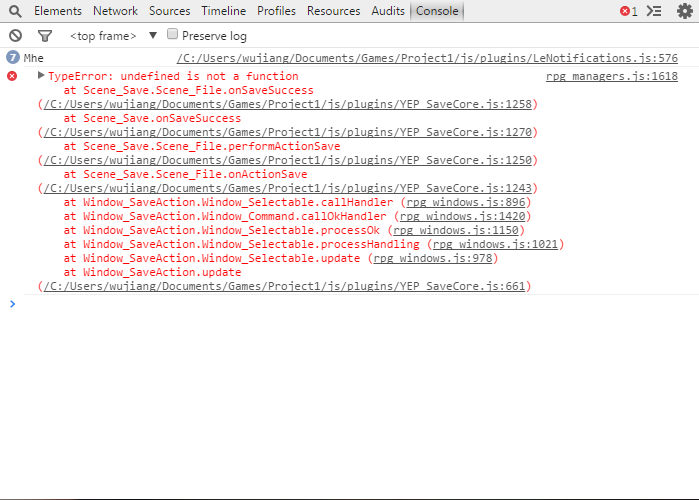
Task: Open the rpg_windows.js:1150 link
Action: click(456, 230)
